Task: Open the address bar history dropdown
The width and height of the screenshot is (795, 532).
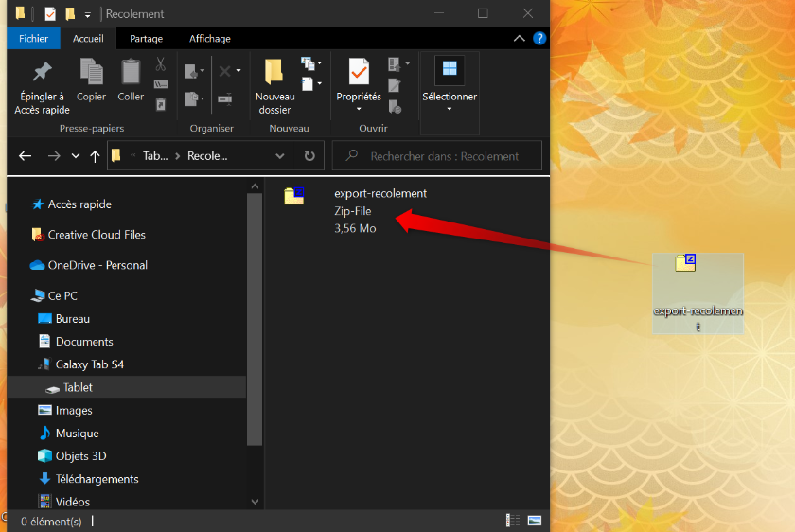Action: [280, 156]
